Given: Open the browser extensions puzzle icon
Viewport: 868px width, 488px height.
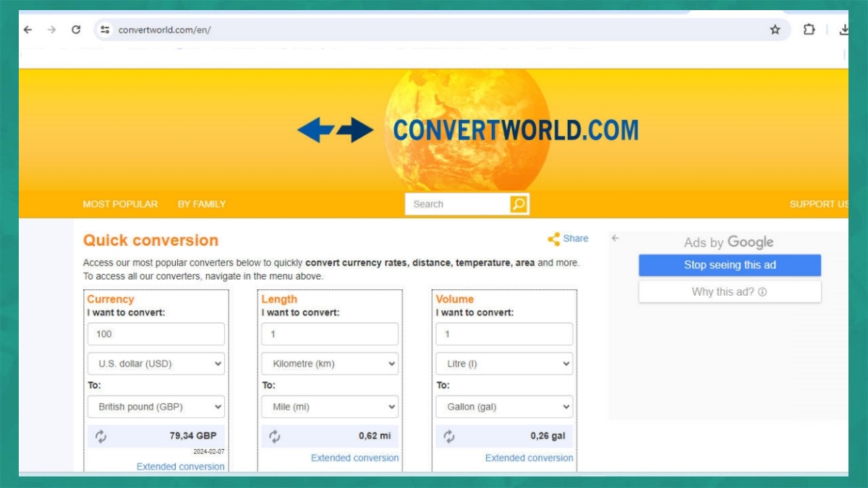Looking at the screenshot, I should (x=809, y=30).
